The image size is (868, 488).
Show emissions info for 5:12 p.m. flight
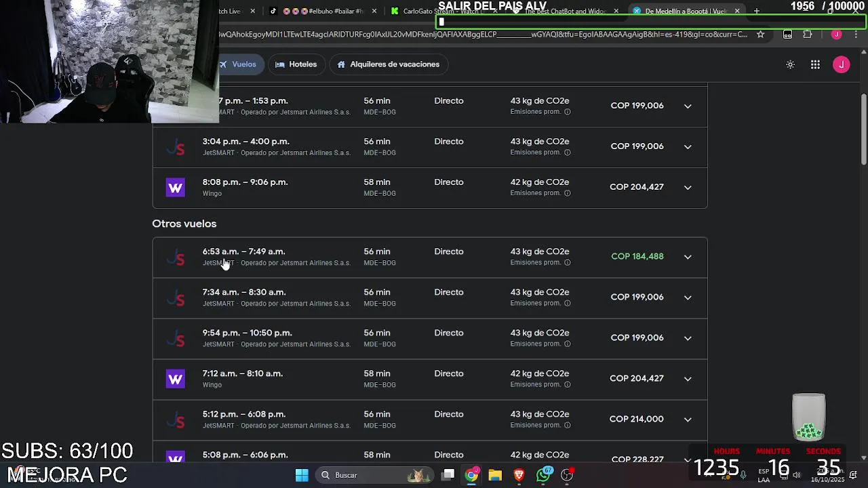[568, 425]
